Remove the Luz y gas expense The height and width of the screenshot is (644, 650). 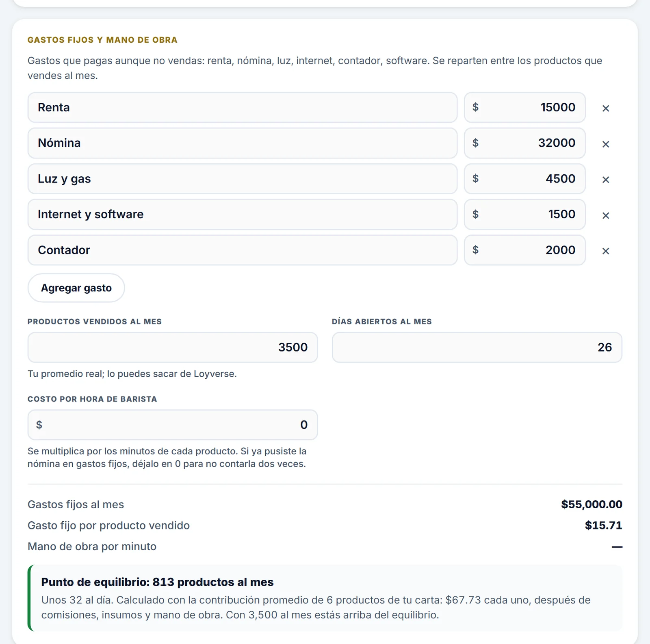pyautogui.click(x=605, y=179)
